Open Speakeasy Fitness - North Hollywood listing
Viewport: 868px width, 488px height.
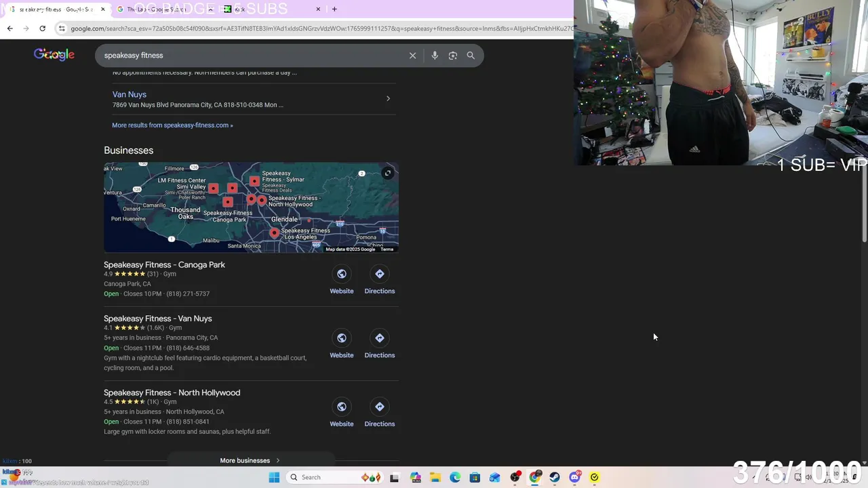(x=172, y=392)
